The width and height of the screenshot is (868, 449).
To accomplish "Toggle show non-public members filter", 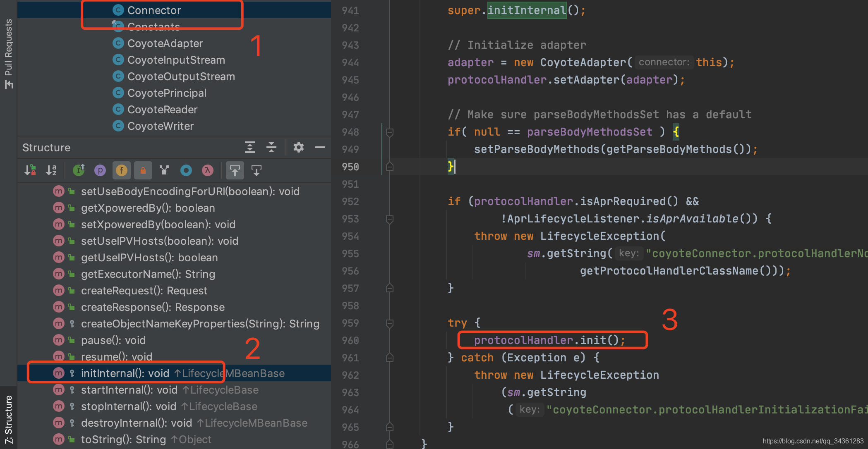I will pos(143,170).
